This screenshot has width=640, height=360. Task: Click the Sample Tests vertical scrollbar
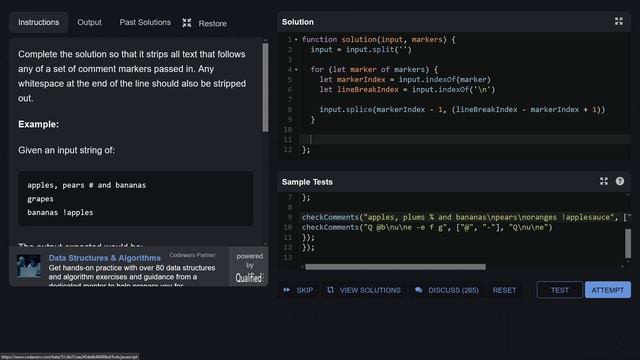628,243
